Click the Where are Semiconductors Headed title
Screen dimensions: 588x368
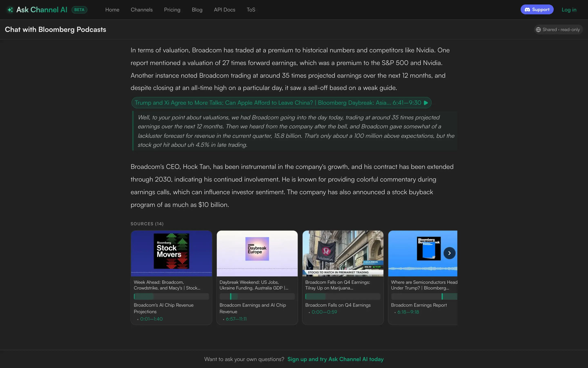[x=424, y=285]
